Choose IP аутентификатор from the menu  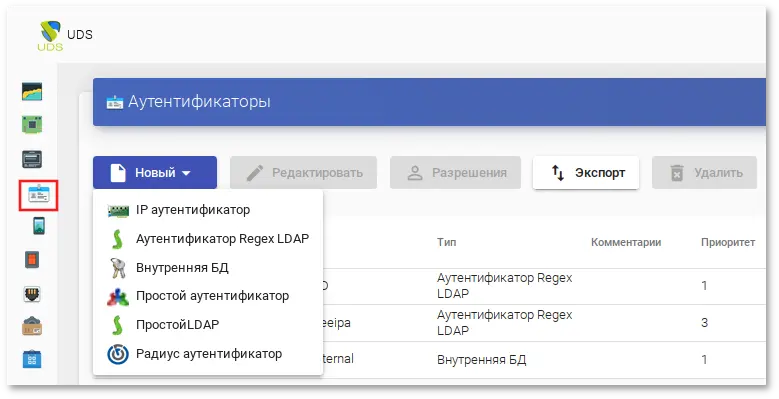point(208,210)
